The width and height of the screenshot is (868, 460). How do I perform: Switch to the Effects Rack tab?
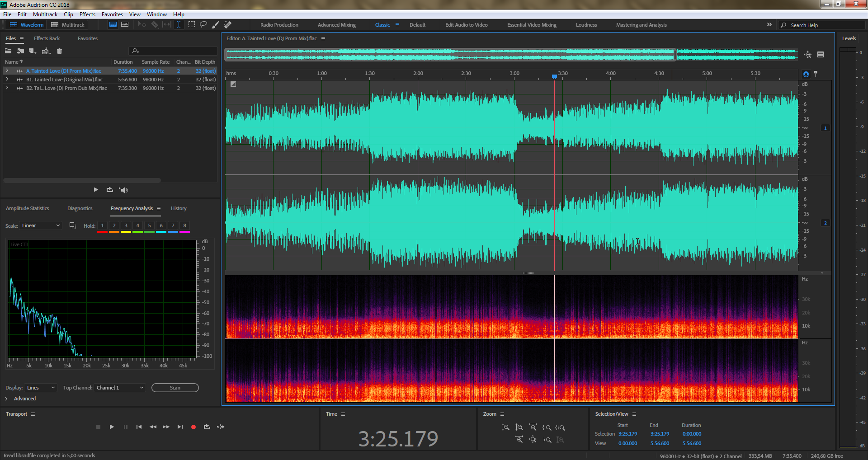point(47,38)
